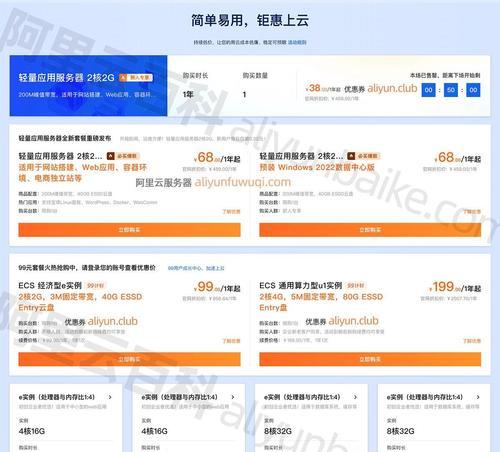Screen dimensions: 500x452
Task: Click the 200M峰值带宽 description on blue card
Action: 87,95
